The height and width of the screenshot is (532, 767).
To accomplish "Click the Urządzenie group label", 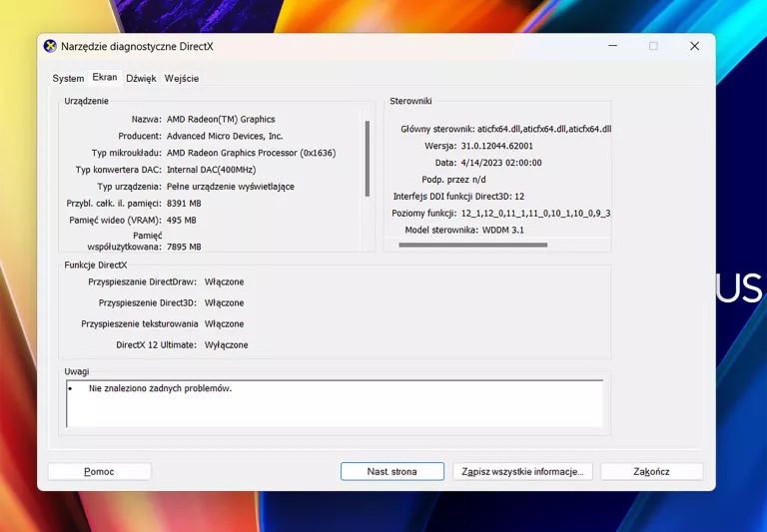I will [x=86, y=101].
